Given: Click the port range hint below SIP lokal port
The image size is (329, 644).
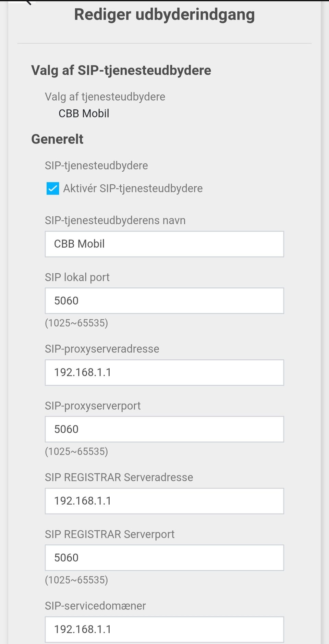Looking at the screenshot, I should click(76, 323).
